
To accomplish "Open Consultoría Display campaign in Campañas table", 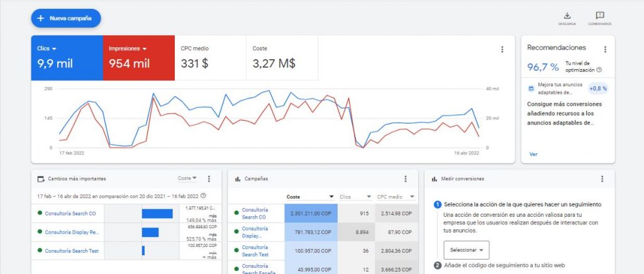I will 255,232.
